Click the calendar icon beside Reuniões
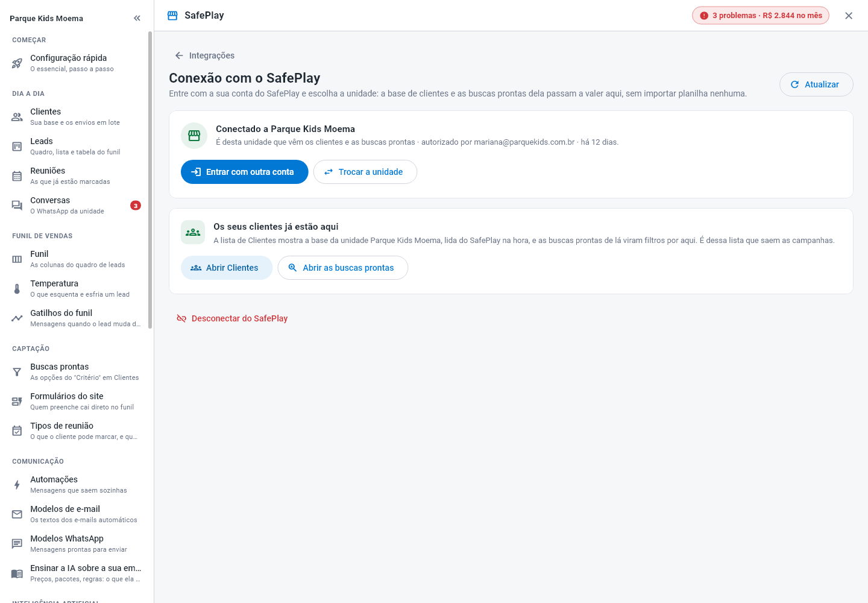 click(17, 176)
